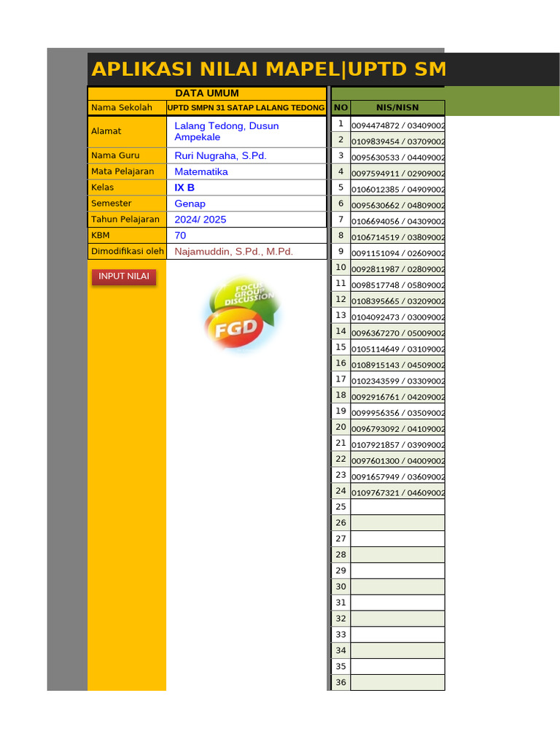Select the Nama Guru value Ruri Nugraha
The width and height of the screenshot is (560, 747).
pyautogui.click(x=246, y=156)
